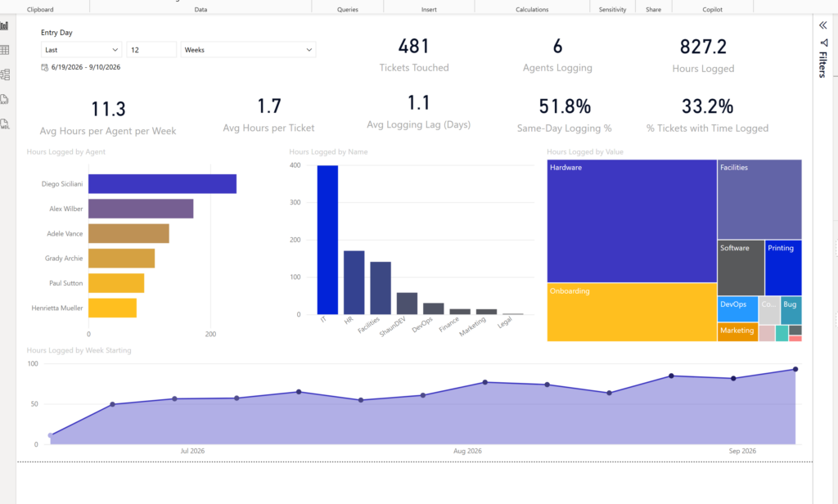Click the 'Aug 2026' axis label

[x=467, y=451]
